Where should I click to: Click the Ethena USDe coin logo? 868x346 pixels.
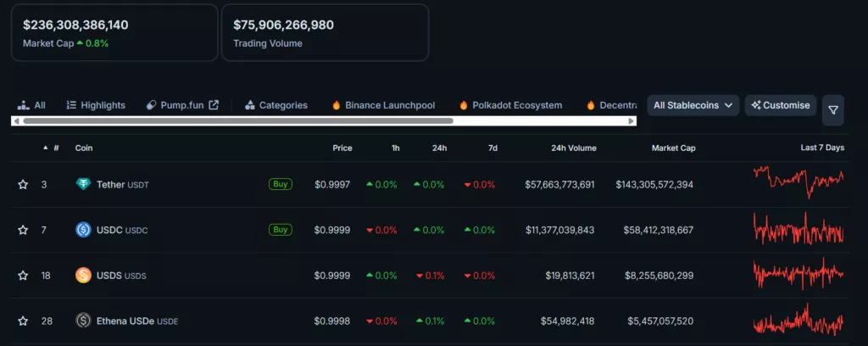pos(83,321)
